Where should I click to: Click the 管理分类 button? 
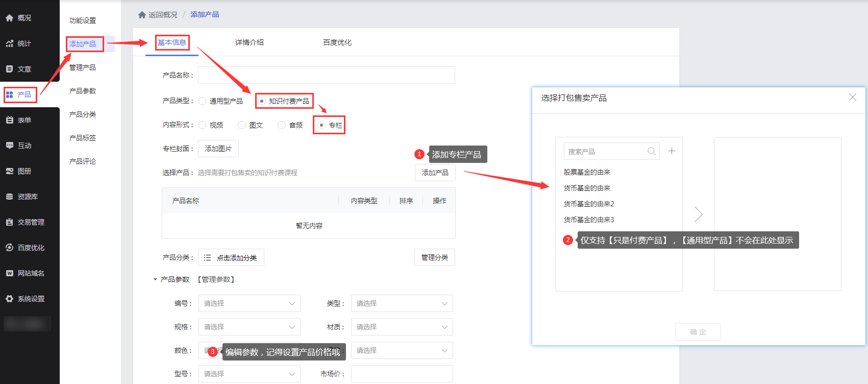coord(434,257)
